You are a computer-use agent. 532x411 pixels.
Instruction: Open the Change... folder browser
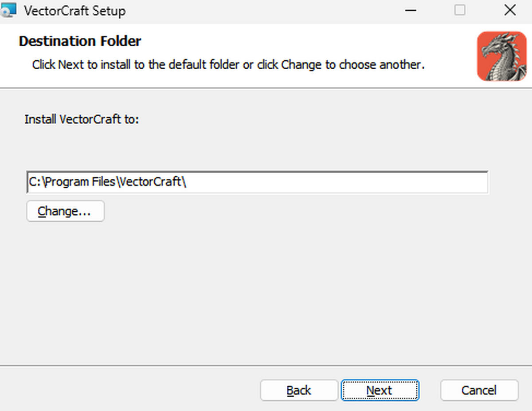[x=65, y=211]
